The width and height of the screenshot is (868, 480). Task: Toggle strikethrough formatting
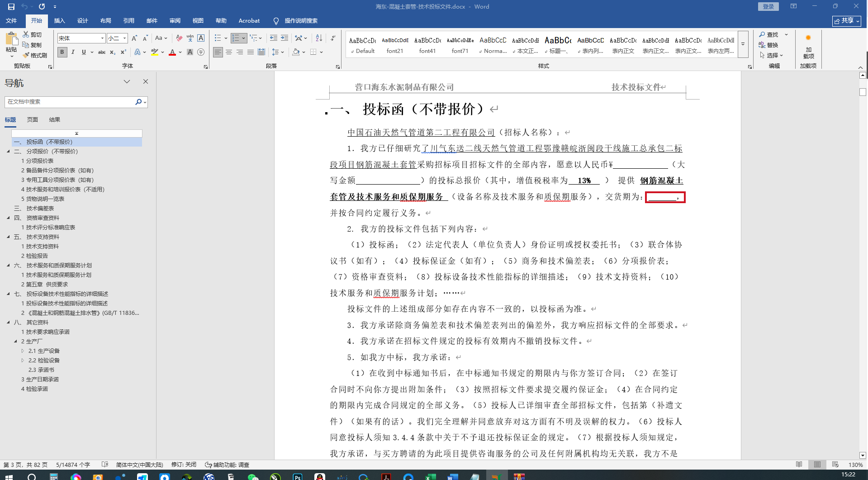pyautogui.click(x=102, y=52)
